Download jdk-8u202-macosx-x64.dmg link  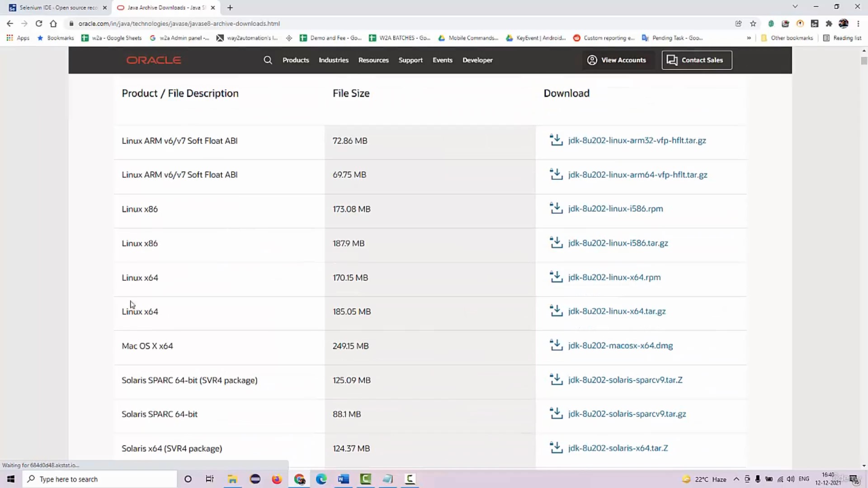pos(620,346)
